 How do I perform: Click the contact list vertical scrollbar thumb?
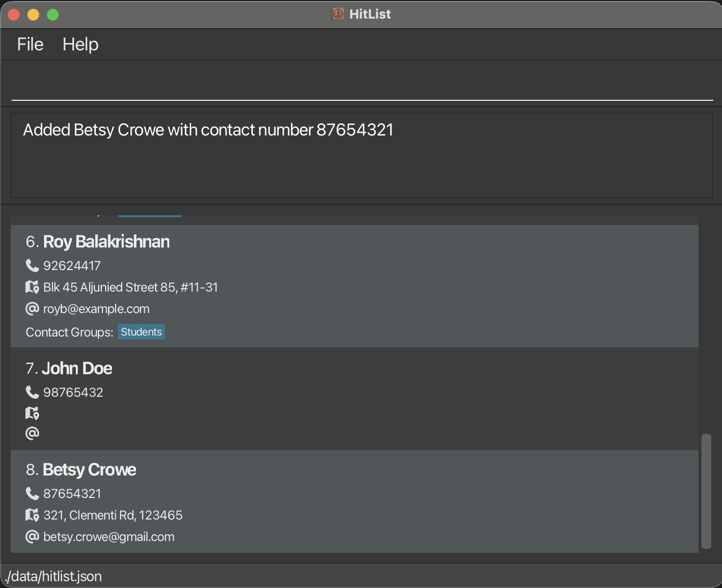[706, 491]
